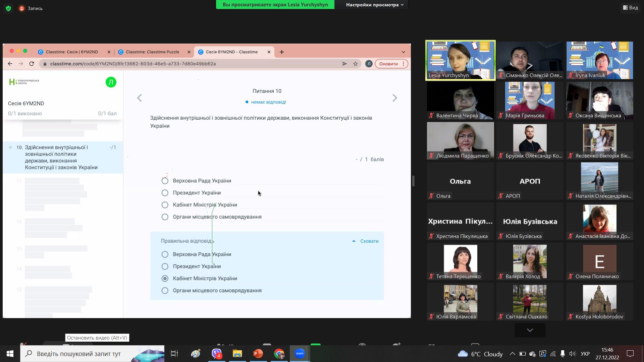Click the Zoom encryption shield icon

[x=8, y=8]
